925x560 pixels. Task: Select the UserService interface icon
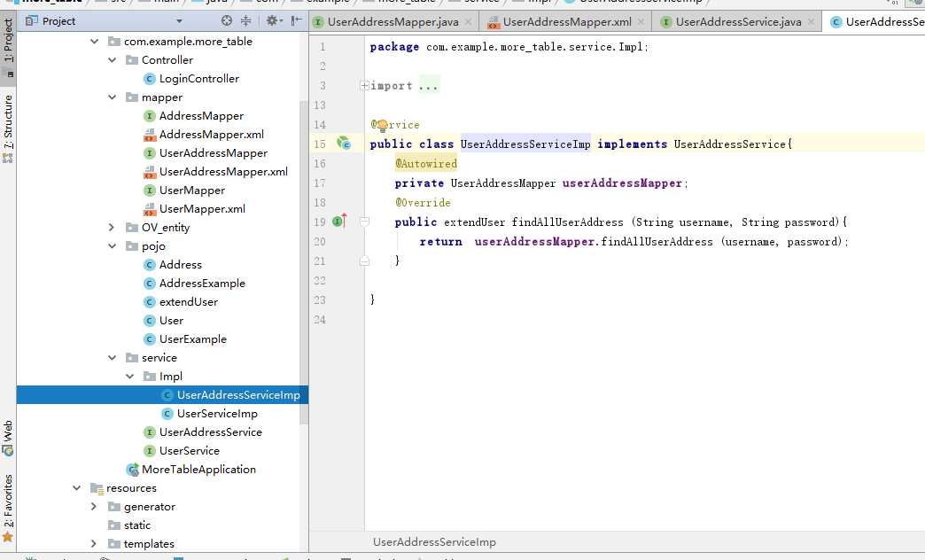click(150, 450)
